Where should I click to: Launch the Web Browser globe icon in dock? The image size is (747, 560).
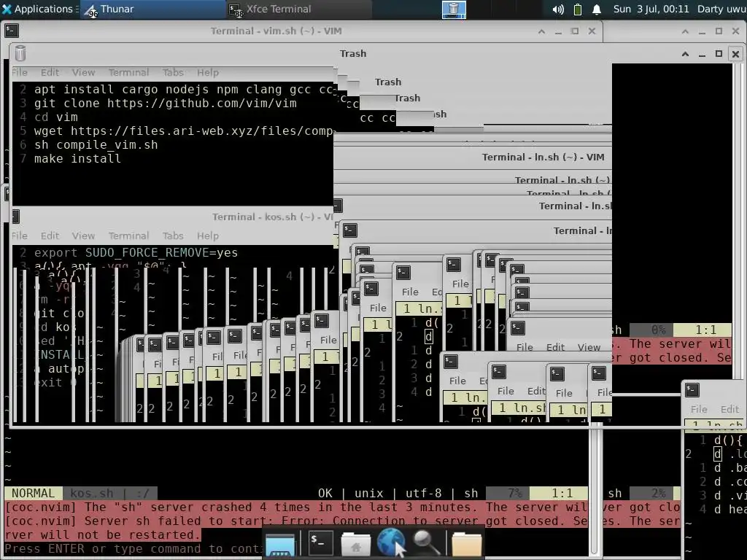[391, 542]
